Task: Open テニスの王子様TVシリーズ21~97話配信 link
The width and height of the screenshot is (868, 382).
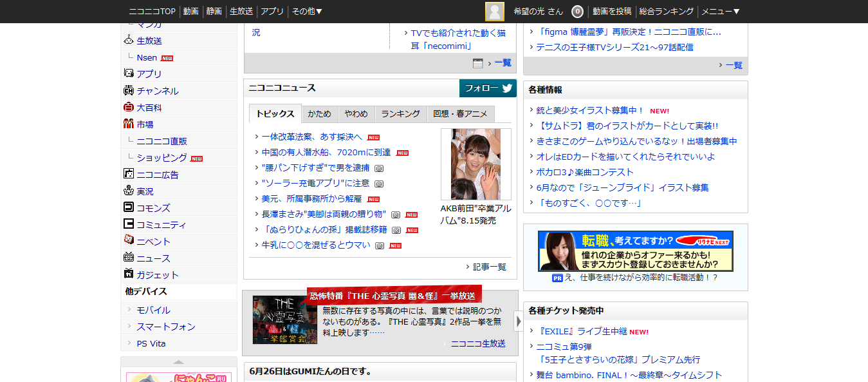Action: click(x=615, y=47)
